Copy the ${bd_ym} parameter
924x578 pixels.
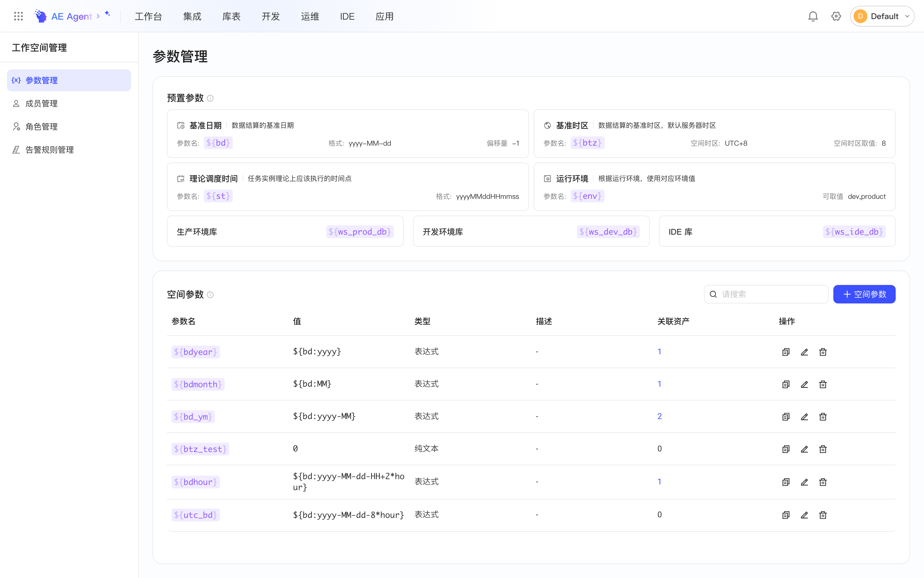786,417
